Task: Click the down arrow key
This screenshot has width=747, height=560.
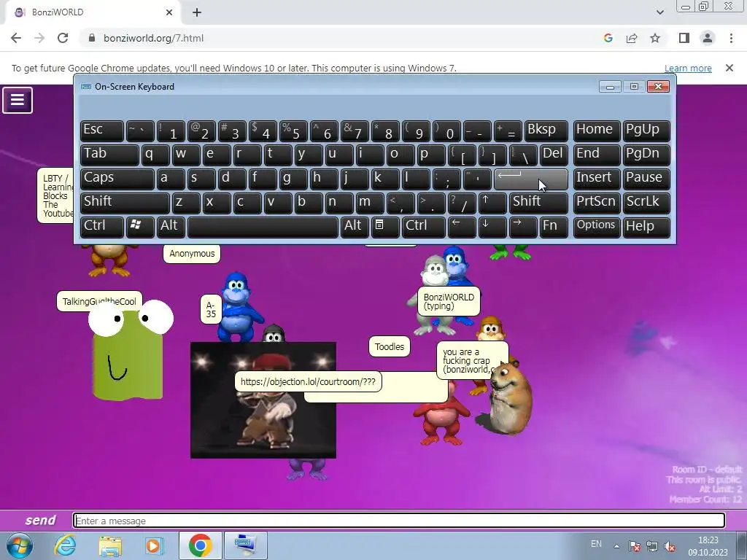Action: coord(492,227)
